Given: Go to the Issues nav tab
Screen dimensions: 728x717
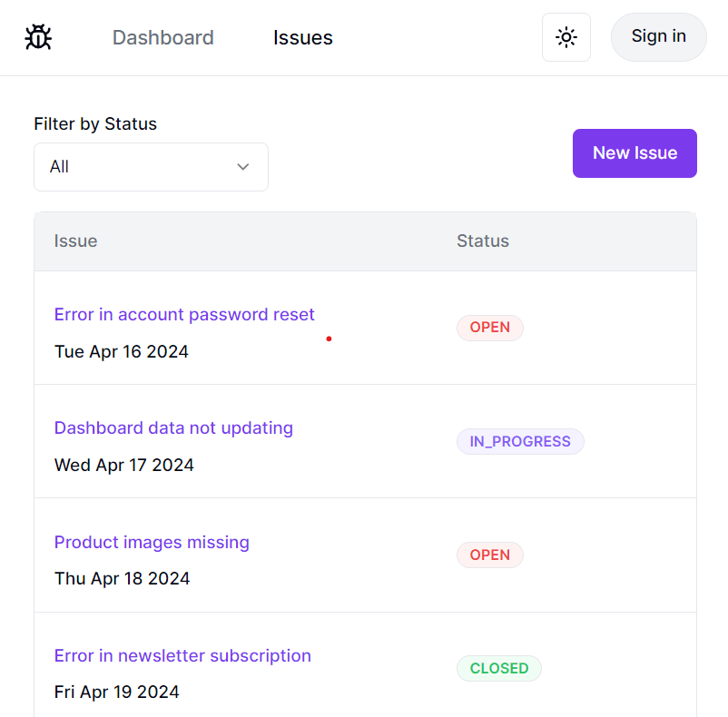Looking at the screenshot, I should click(x=302, y=37).
